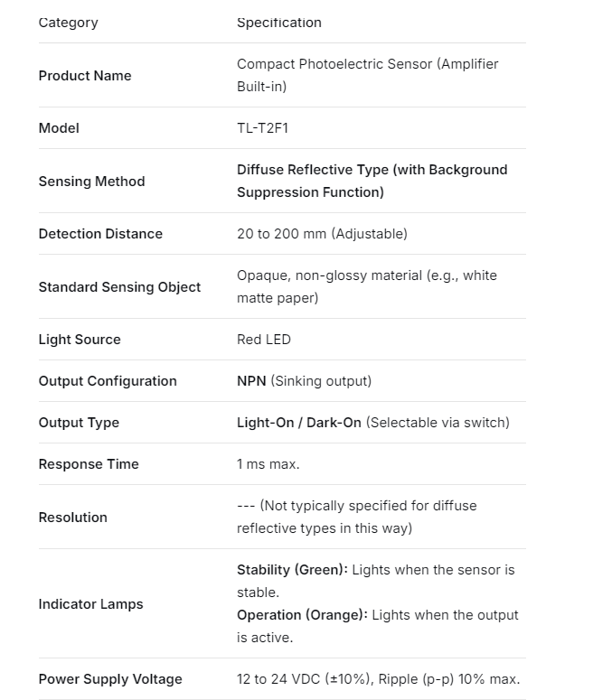The image size is (593, 700).
Task: Click the "Resolution" row label
Action: tap(72, 518)
